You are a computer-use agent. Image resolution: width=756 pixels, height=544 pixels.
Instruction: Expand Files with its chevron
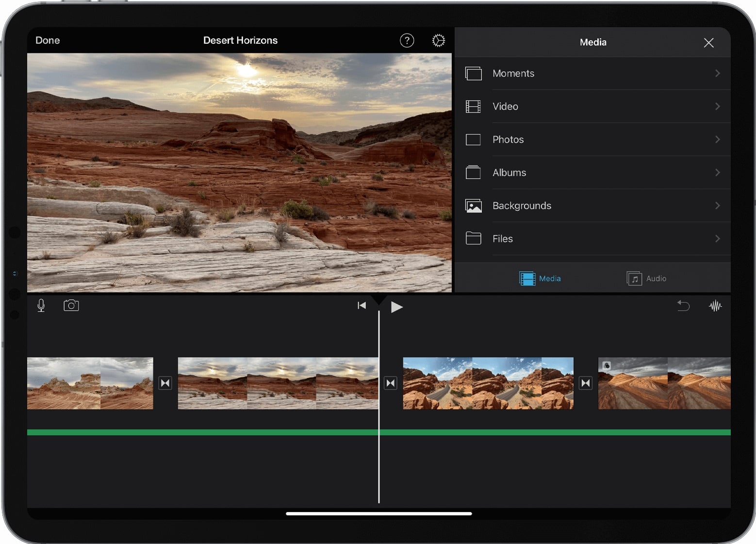point(717,239)
